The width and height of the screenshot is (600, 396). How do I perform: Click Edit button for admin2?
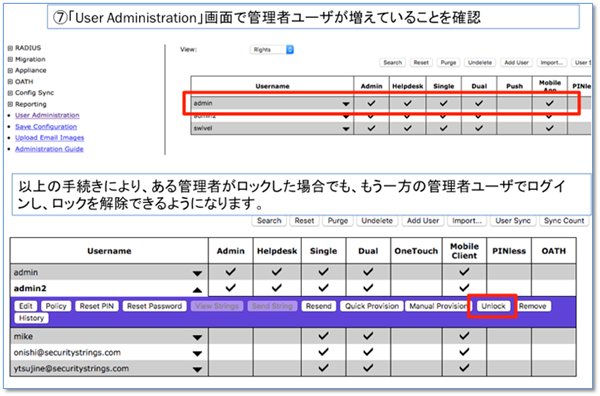(x=26, y=306)
